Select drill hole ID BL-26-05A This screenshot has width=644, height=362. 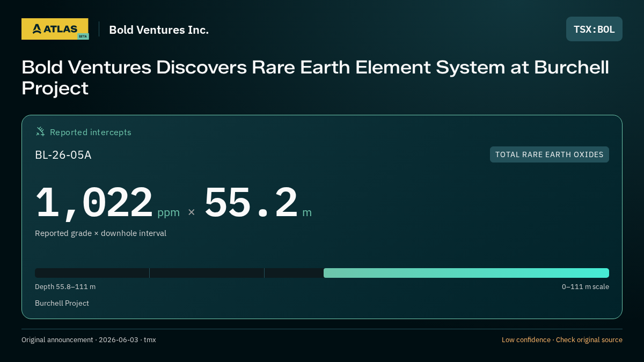click(63, 155)
